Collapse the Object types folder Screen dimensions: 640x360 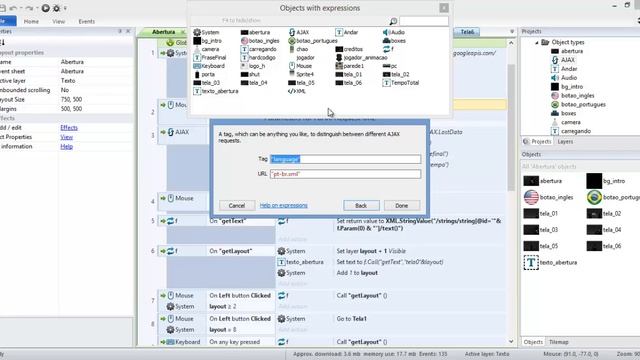(537, 42)
